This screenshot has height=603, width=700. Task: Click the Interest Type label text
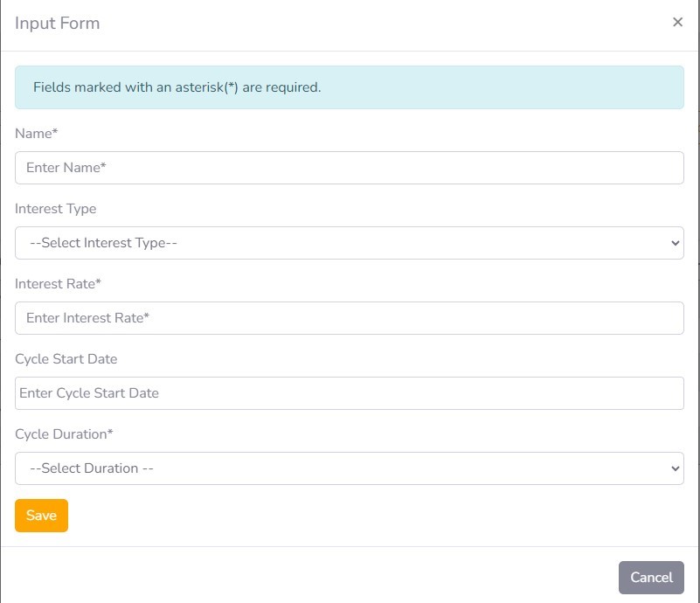tap(56, 209)
